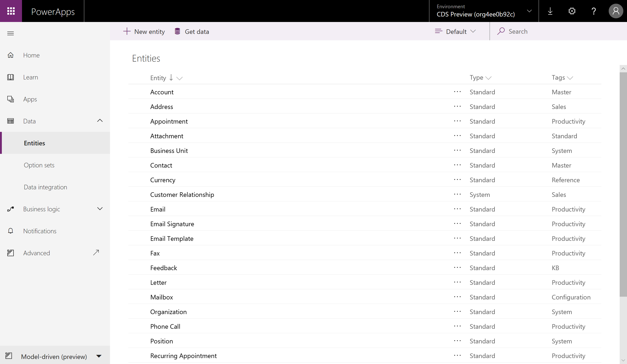
Task: Click the account avatar
Action: coord(616,11)
